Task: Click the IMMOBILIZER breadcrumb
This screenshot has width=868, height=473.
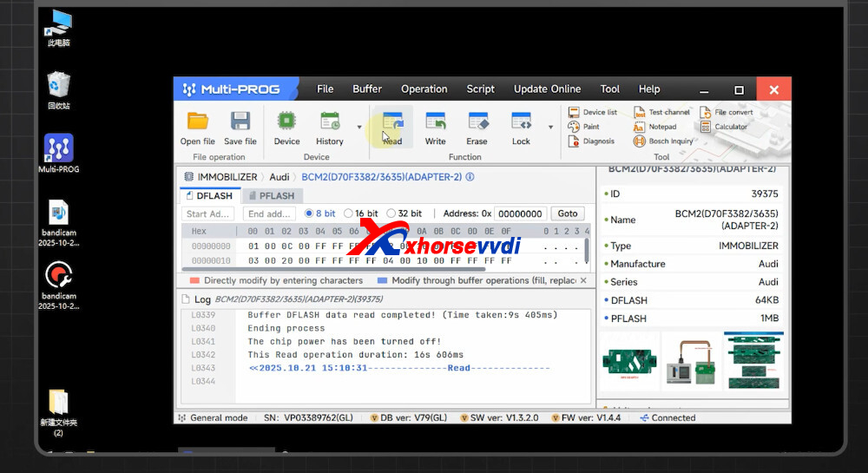Action: (220, 177)
